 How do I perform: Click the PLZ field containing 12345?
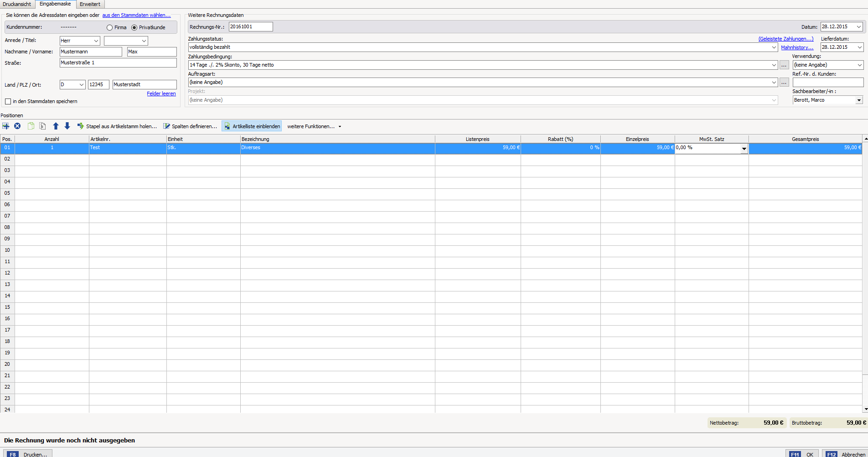click(x=98, y=85)
